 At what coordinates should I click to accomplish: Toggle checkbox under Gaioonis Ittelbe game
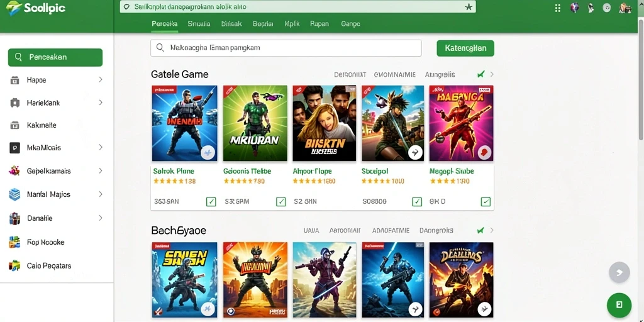281,201
